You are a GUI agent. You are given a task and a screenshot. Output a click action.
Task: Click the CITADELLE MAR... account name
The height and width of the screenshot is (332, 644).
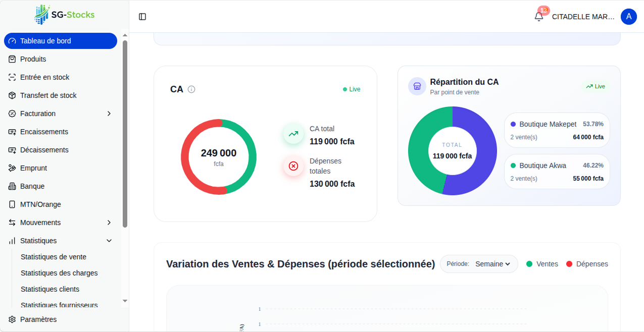pyautogui.click(x=583, y=17)
